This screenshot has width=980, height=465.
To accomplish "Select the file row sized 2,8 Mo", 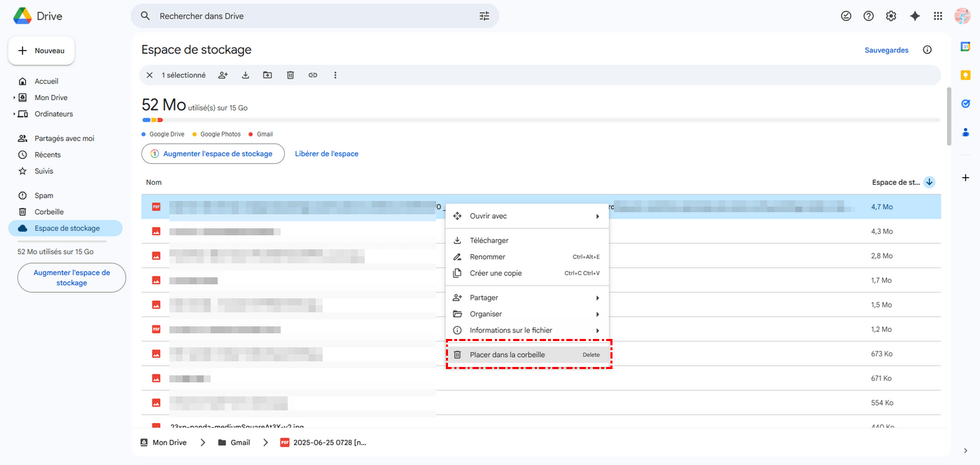I will pyautogui.click(x=540, y=256).
